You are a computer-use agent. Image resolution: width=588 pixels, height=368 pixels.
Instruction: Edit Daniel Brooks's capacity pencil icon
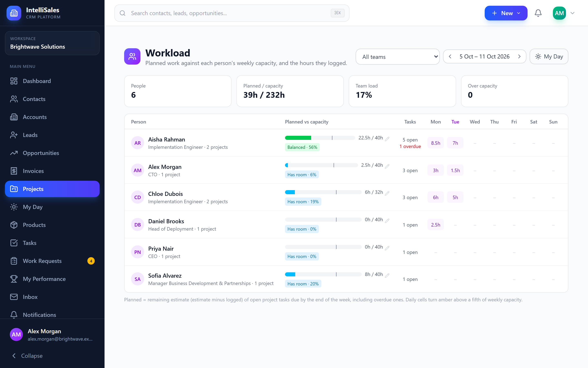coord(387,221)
